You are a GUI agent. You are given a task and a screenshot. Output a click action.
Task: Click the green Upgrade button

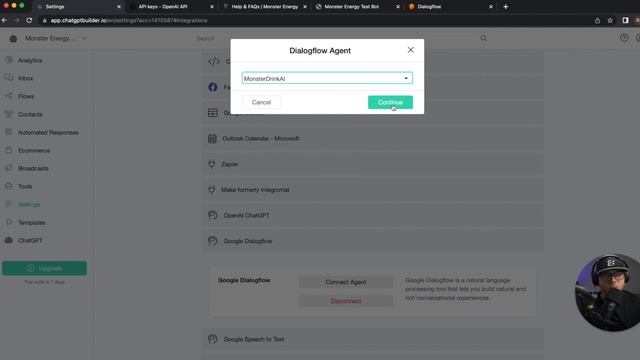coord(44,268)
